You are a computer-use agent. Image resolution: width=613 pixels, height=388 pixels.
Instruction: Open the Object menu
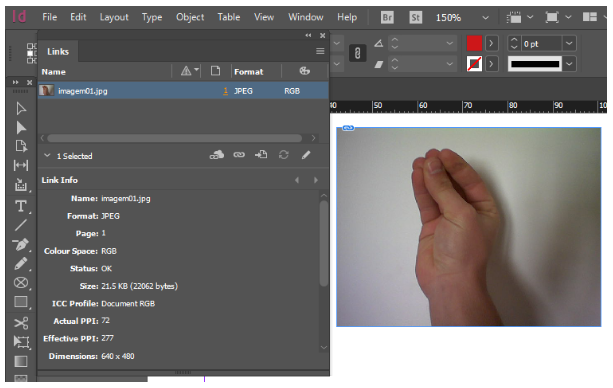(x=190, y=17)
